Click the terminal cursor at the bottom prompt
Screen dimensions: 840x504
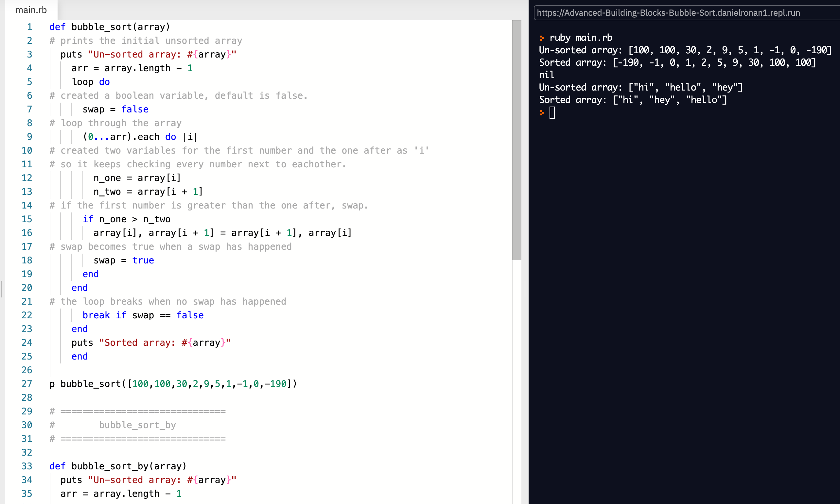pos(552,113)
